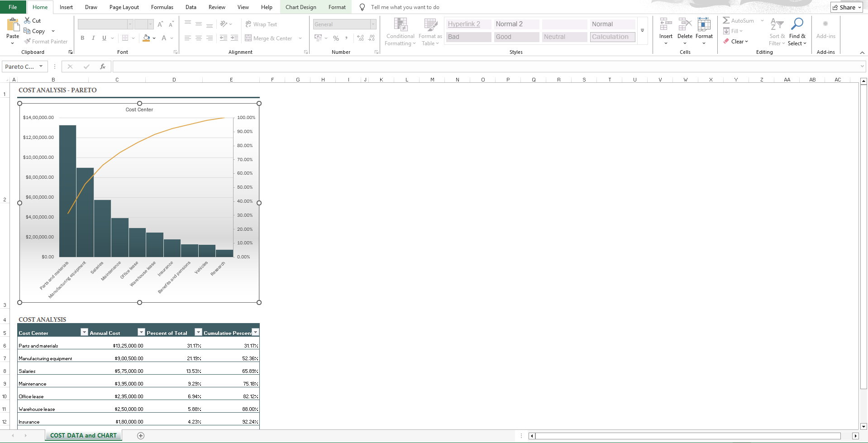Viewport: 868px width, 443px height.
Task: Click the Copy button icon
Action: 27,31
